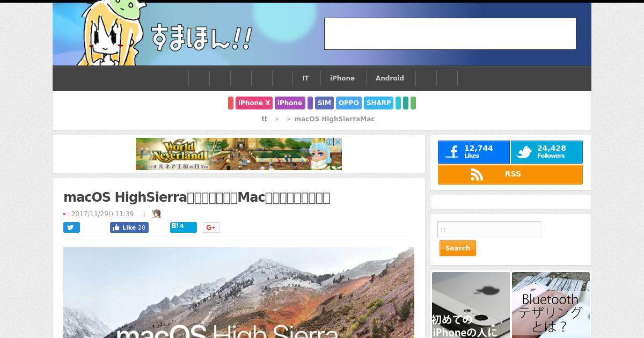
Task: Share article on Google+
Action: [211, 227]
